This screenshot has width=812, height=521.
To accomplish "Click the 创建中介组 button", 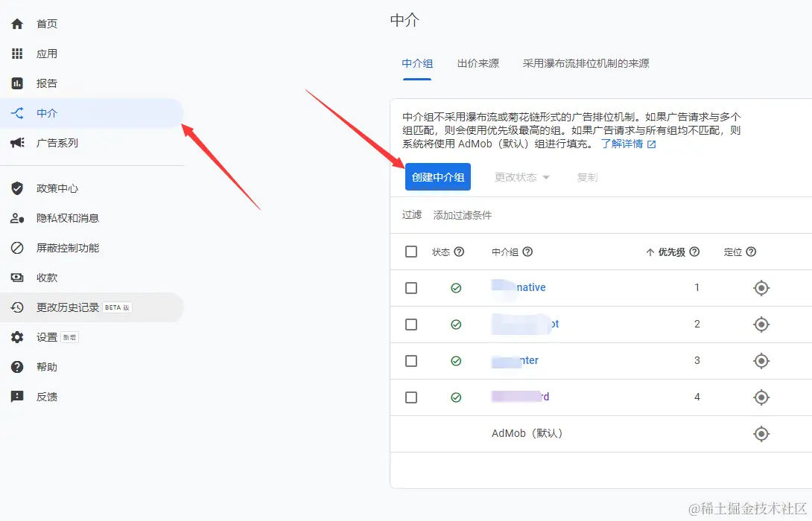I will (437, 176).
